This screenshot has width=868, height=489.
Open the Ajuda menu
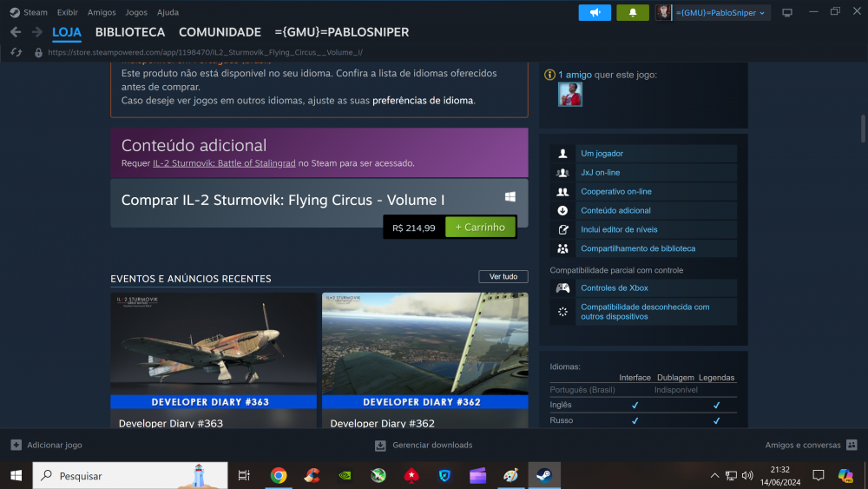pos(168,12)
